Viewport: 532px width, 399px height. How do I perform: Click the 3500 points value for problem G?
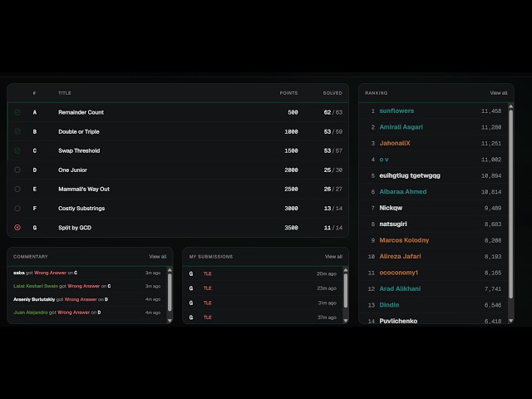(x=291, y=228)
